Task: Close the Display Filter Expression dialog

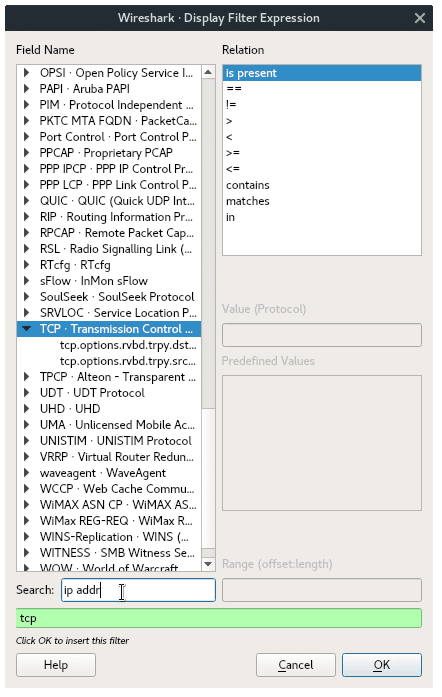Action: [x=419, y=18]
